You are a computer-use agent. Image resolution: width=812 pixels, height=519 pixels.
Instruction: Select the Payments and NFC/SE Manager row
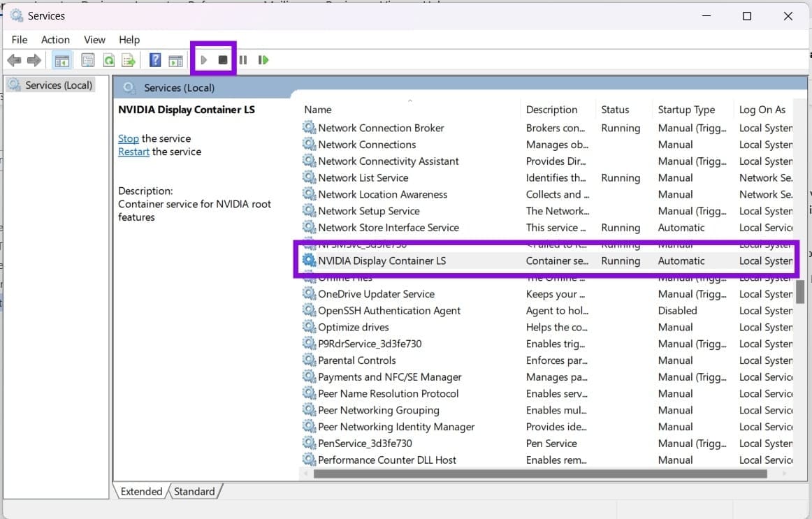coord(547,377)
